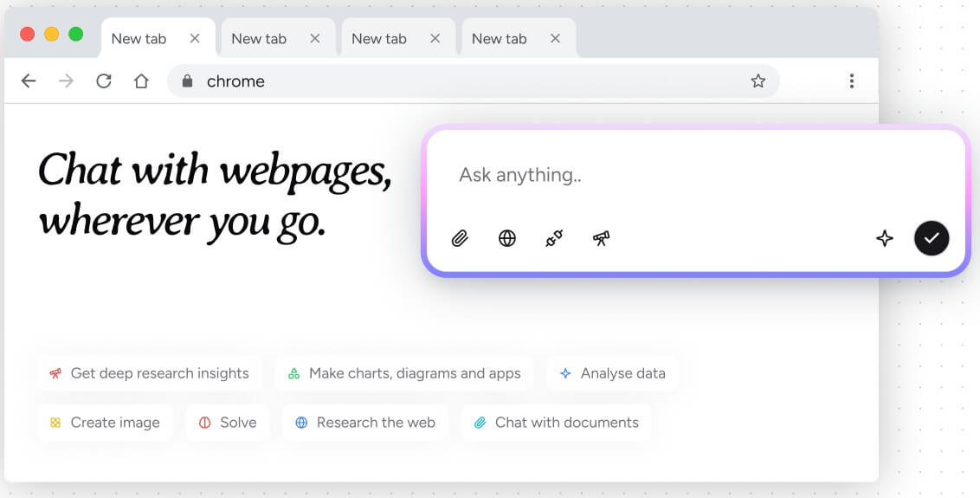Click the telescope deep research icon in chat box
Screen dimensions: 980x498
coord(602,238)
